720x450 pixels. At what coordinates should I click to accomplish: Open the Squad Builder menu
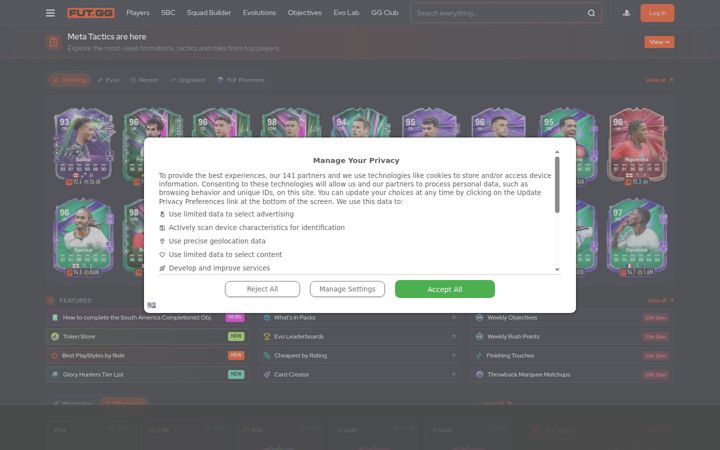pyautogui.click(x=209, y=13)
